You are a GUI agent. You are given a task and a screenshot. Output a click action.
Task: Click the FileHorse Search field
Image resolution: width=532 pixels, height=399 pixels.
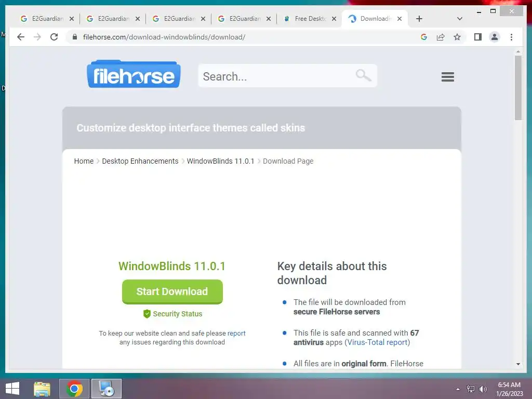pyautogui.click(x=287, y=76)
